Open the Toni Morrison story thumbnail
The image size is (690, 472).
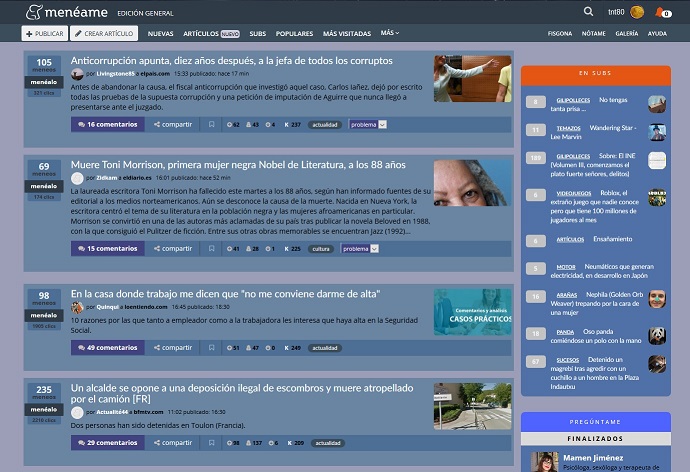coord(472,183)
